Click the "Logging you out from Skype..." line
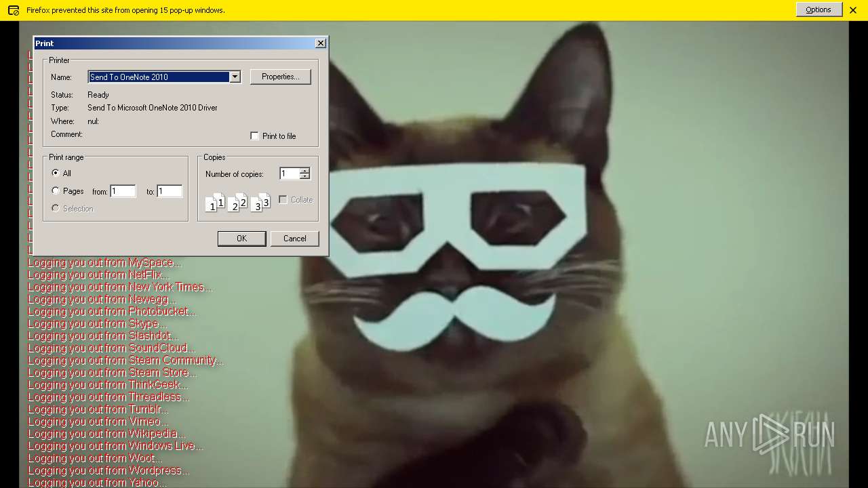 (97, 323)
